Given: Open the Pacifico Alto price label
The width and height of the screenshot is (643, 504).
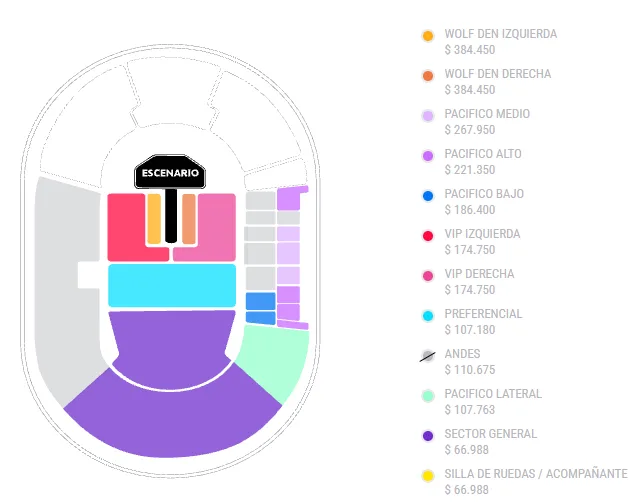Looking at the screenshot, I should coord(470,170).
